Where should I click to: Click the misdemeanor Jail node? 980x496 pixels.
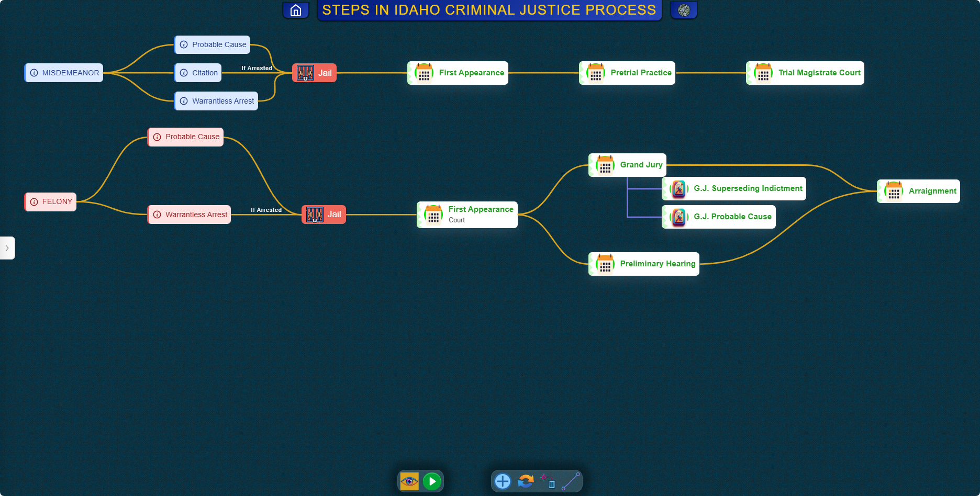click(315, 73)
